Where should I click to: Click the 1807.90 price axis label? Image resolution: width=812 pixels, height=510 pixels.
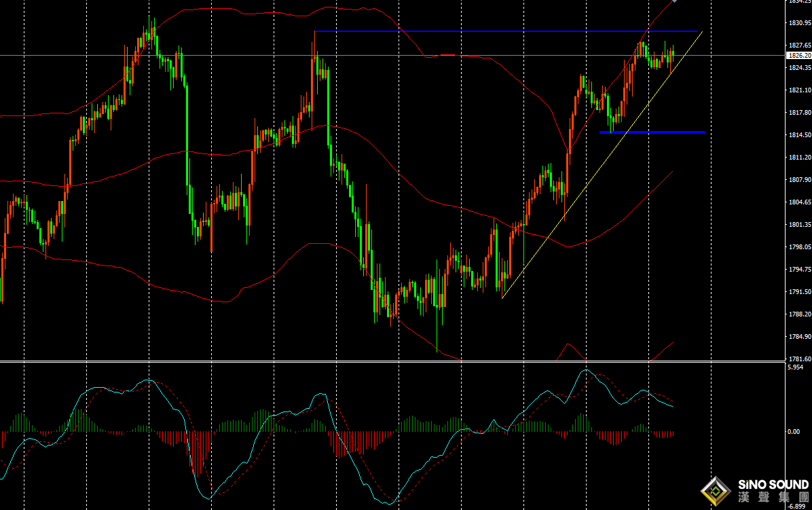coord(800,180)
